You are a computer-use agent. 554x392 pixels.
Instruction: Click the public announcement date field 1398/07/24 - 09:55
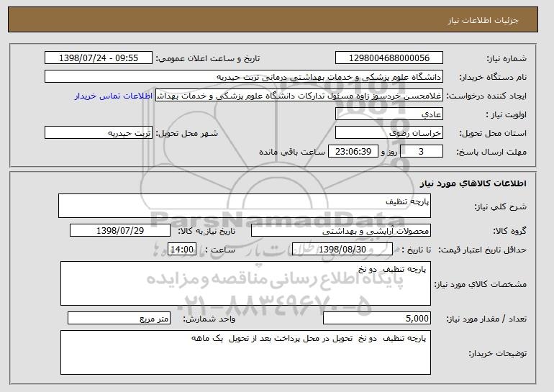click(x=99, y=58)
